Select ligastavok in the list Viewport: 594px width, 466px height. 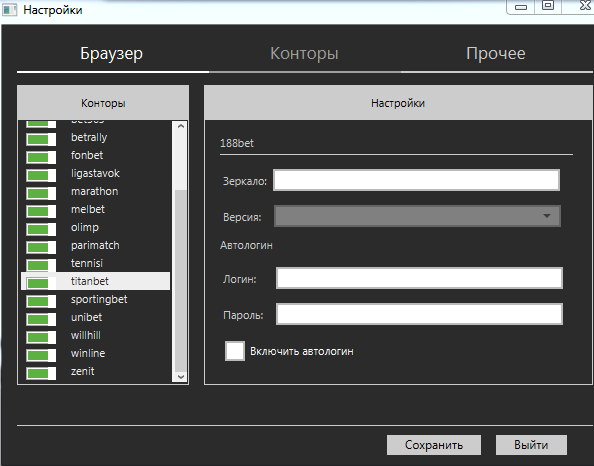coord(95,174)
